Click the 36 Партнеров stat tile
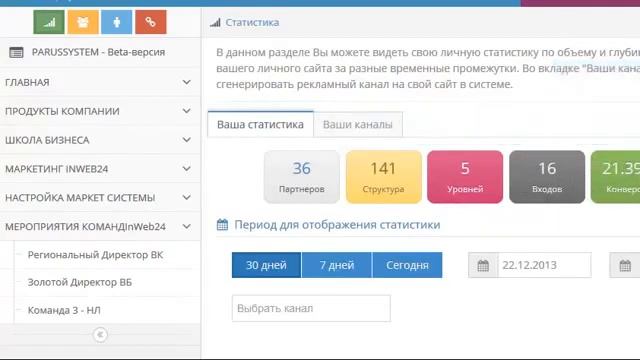The image size is (640, 360). click(302, 177)
